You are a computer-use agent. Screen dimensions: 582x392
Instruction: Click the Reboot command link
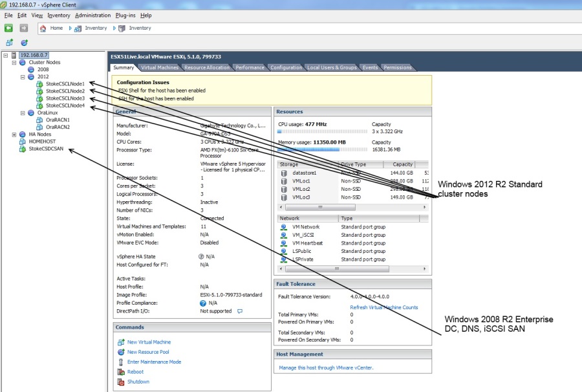coord(135,372)
